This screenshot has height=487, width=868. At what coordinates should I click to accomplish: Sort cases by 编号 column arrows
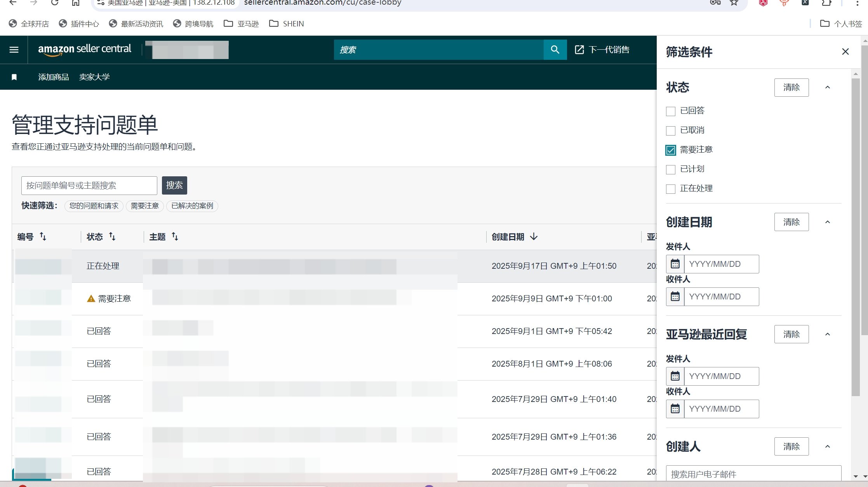pos(43,237)
